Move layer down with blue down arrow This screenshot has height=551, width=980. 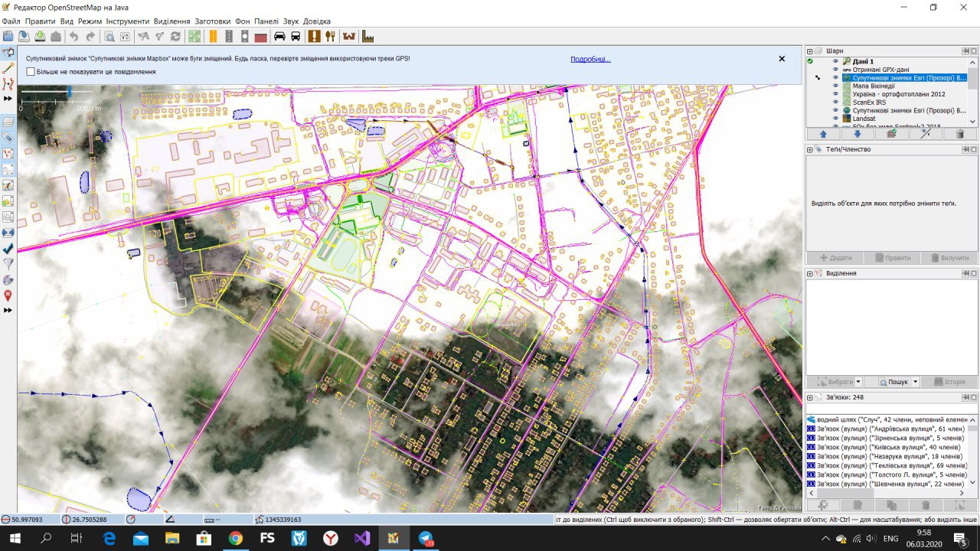[x=857, y=133]
